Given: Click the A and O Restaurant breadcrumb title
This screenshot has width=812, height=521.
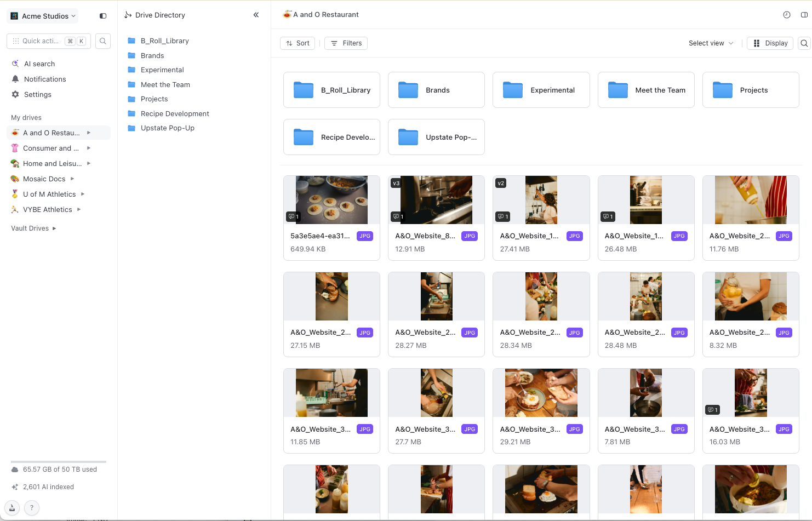Looking at the screenshot, I should tap(326, 15).
